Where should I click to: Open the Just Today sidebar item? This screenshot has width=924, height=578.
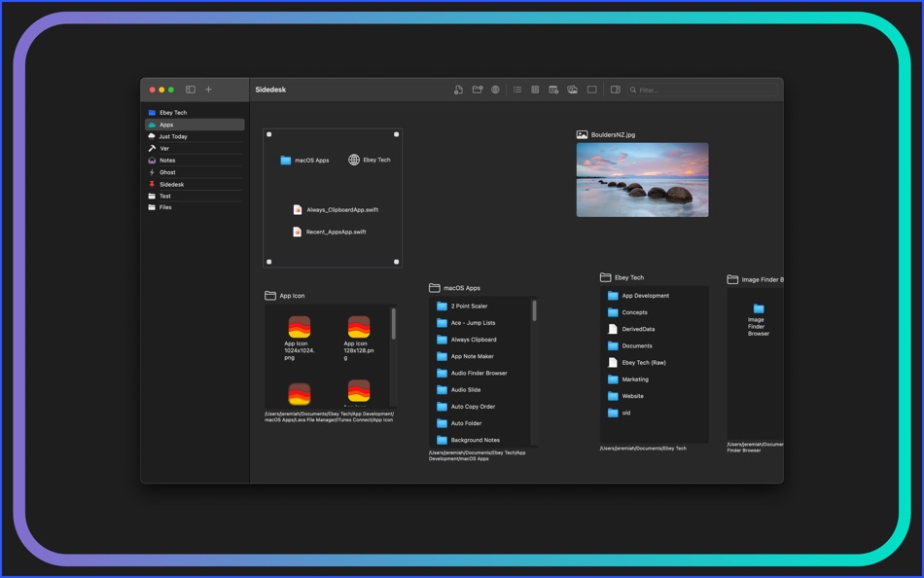195,136
